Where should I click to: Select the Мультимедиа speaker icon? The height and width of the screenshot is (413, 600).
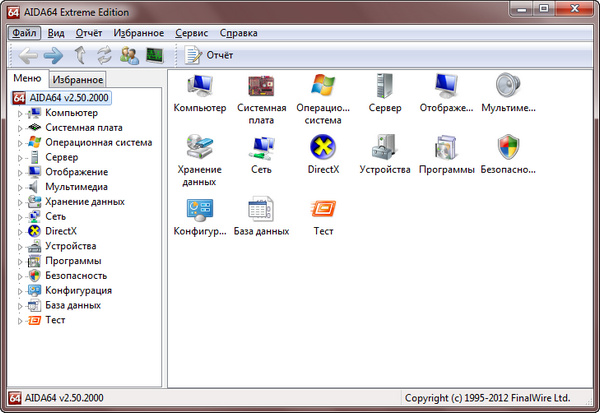[x=509, y=86]
